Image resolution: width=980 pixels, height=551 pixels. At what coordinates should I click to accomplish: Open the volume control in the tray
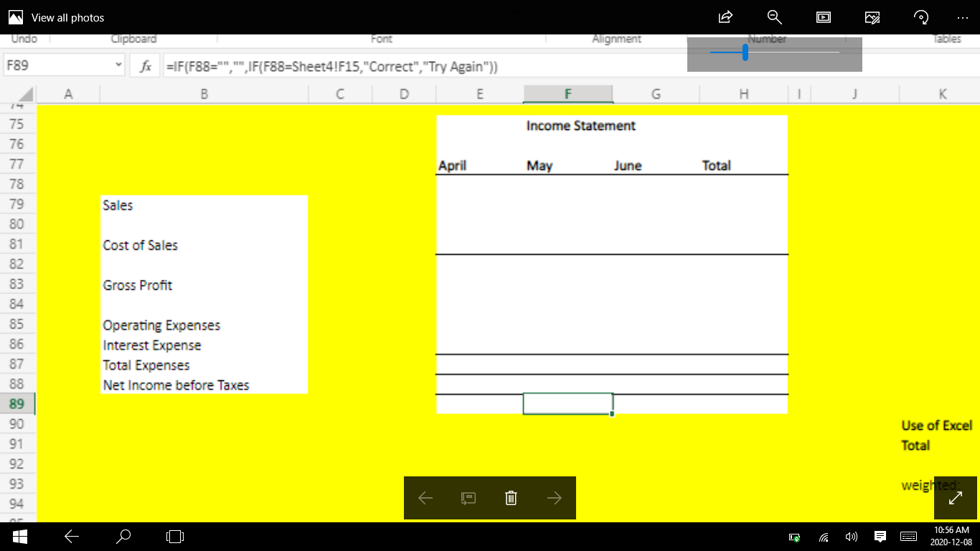tap(851, 536)
